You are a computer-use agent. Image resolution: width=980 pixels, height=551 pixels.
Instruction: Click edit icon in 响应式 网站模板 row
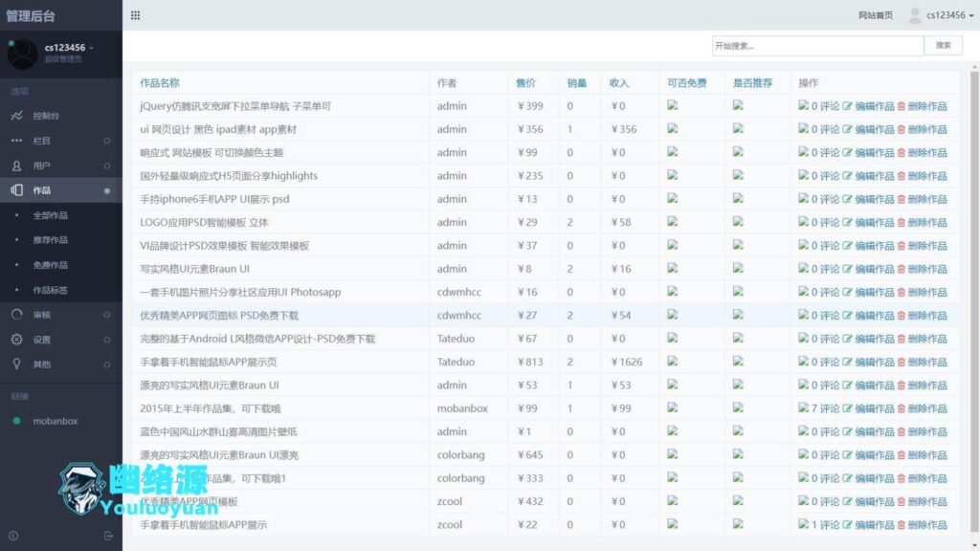847,152
